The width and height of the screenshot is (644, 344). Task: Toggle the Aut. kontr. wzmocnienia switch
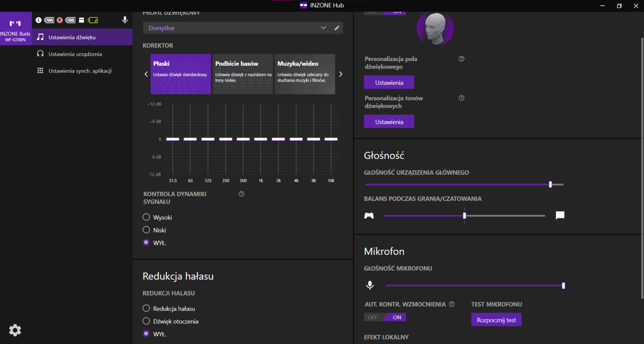(x=385, y=317)
